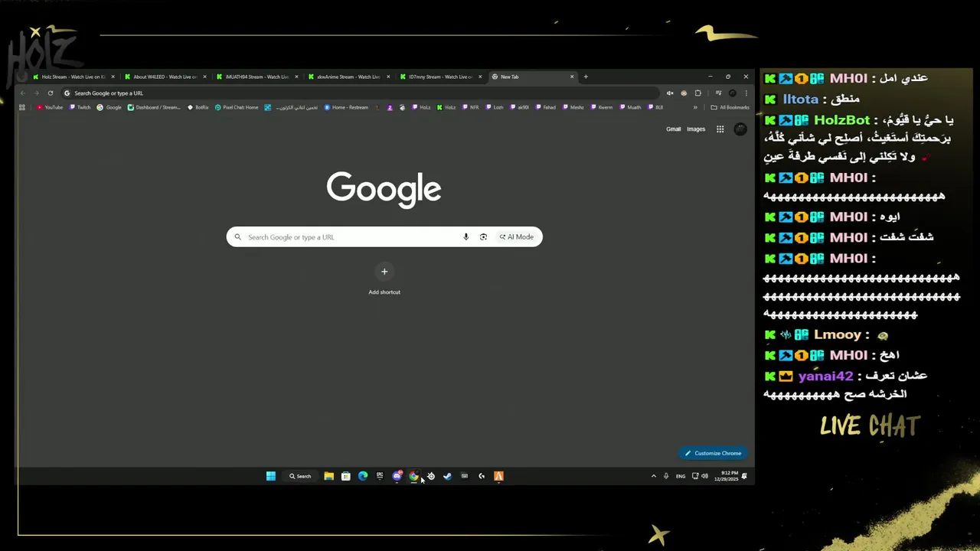Open the Pixel Chat: Home bookmark
The width and height of the screenshot is (980, 551).
click(237, 107)
